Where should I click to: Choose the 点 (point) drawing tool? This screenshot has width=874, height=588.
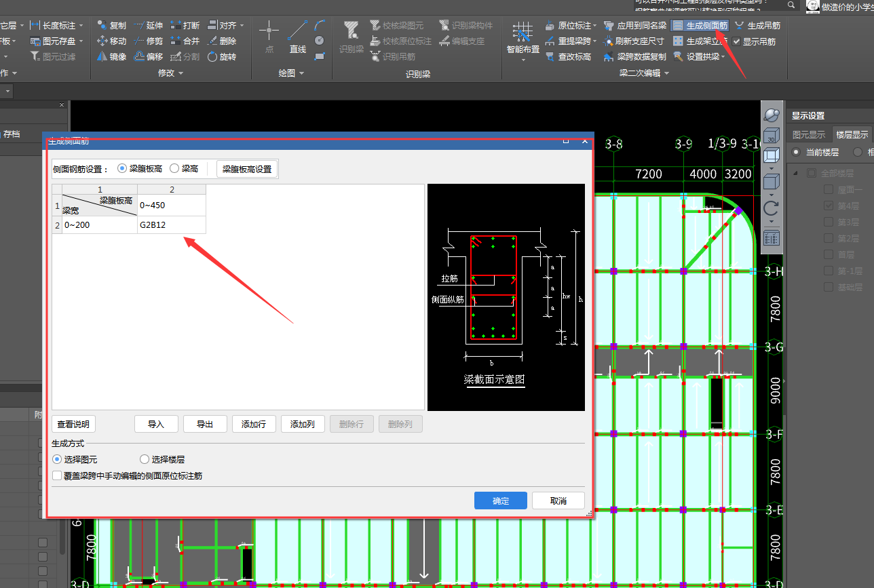point(269,37)
